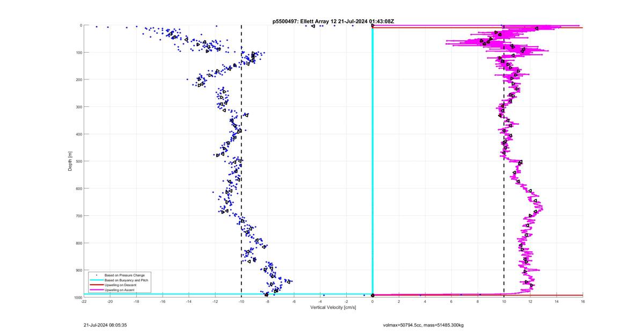Screen dimensions: 644x334
Task: Click the x-axis tick label '-2'
Action: coord(347,301)
